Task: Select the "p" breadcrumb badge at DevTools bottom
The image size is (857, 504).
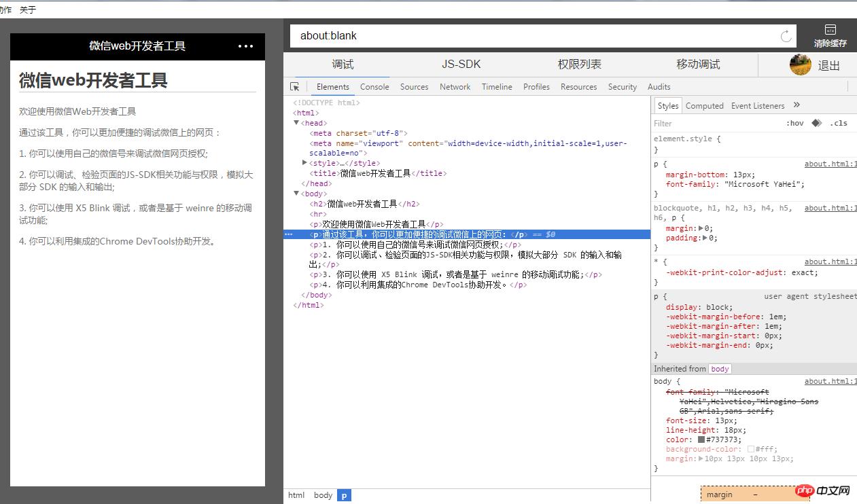Action: pyautogui.click(x=344, y=495)
